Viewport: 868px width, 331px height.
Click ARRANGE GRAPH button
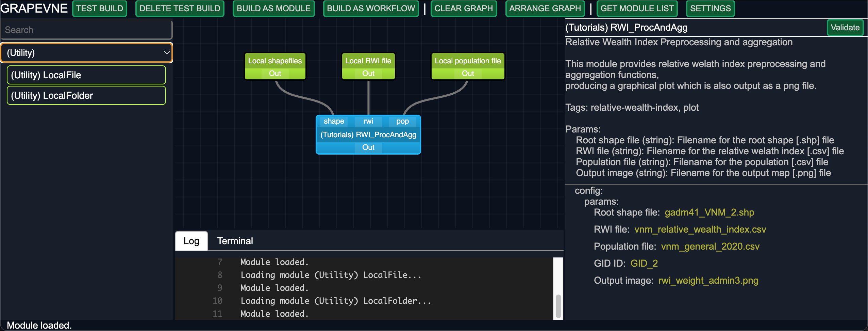point(545,9)
